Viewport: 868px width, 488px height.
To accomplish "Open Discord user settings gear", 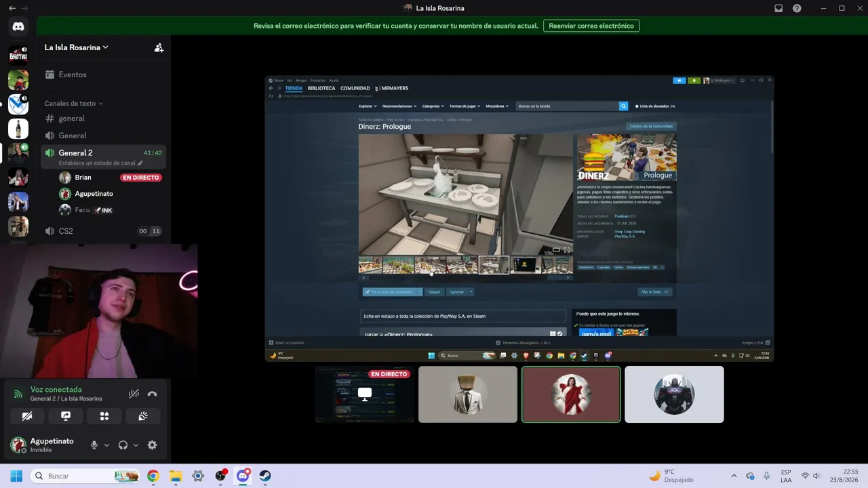I will pyautogui.click(x=152, y=445).
